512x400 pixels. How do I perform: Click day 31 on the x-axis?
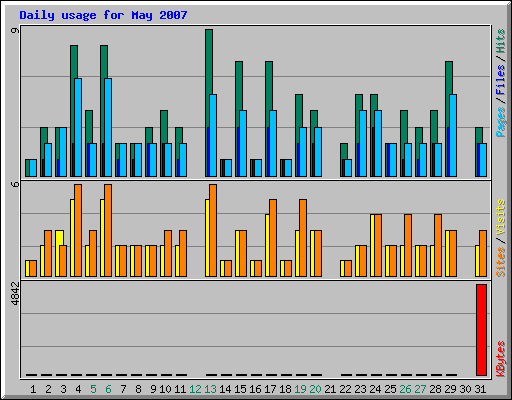[480, 389]
